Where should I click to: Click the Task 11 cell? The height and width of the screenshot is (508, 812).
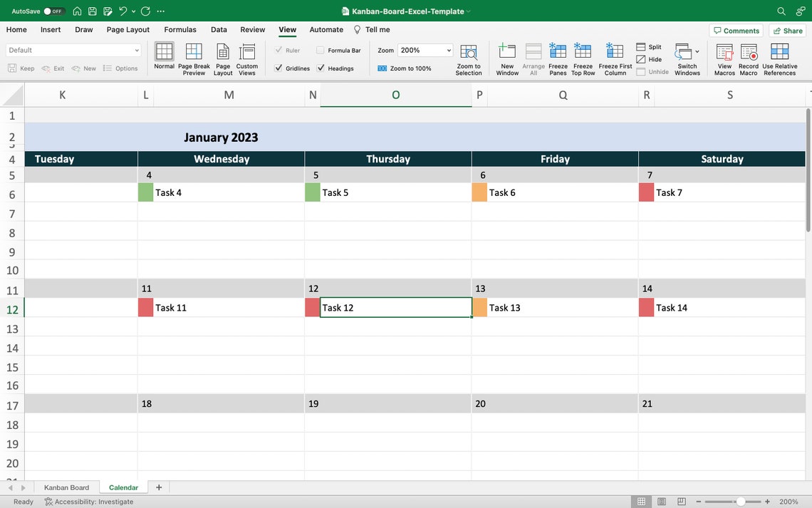[x=229, y=308]
